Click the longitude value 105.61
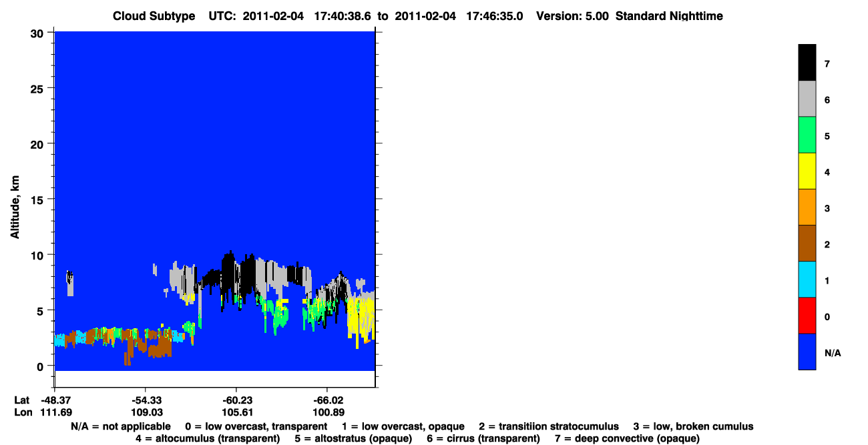 coord(236,412)
